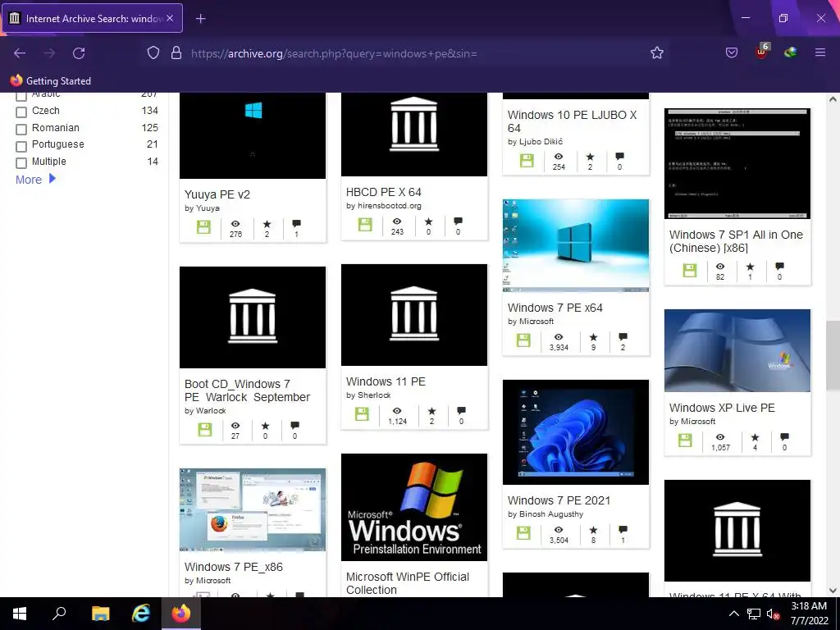
Task: Click views eye icon on Windows 11 PE
Action: 397,411
